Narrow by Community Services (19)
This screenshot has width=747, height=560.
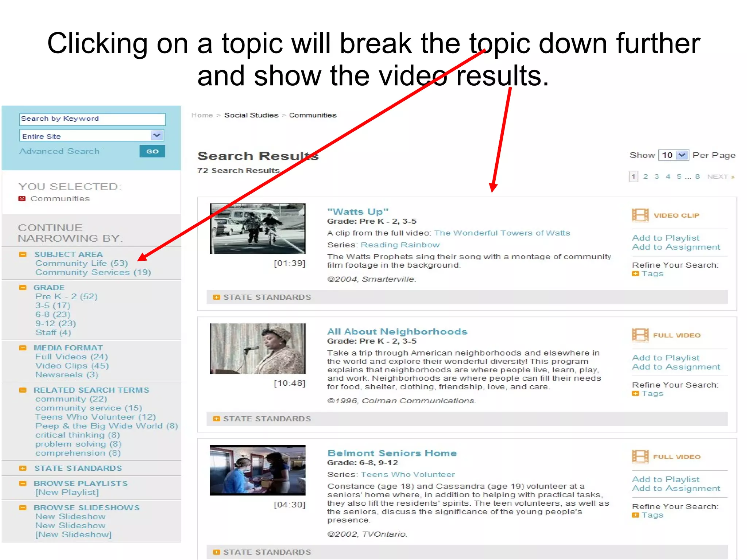(x=93, y=272)
